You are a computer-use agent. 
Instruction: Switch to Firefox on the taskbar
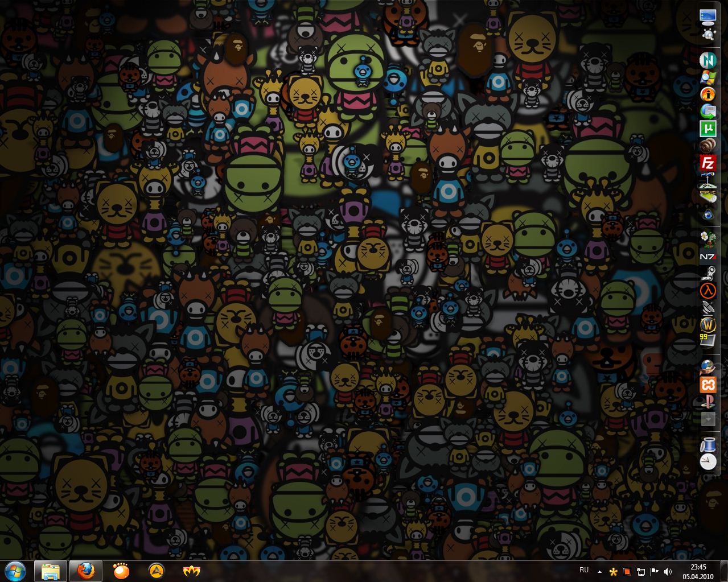(x=86, y=571)
